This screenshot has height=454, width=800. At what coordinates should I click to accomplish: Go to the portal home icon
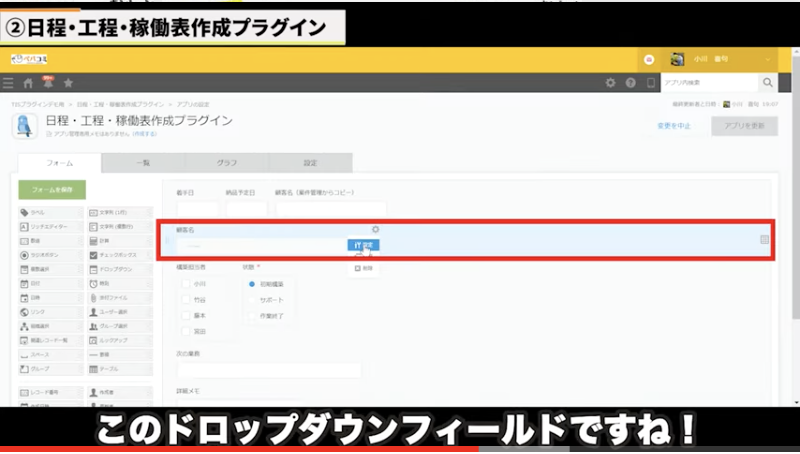(x=28, y=83)
